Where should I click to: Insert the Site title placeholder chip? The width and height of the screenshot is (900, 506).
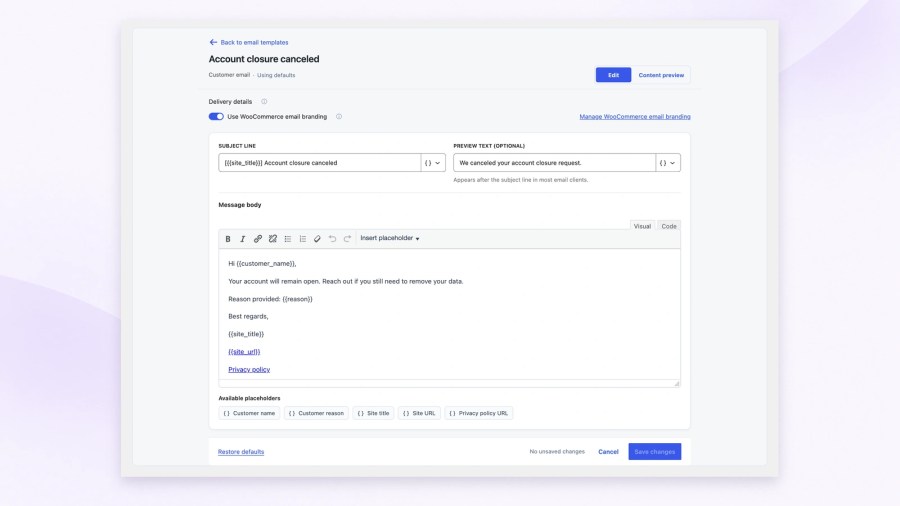pos(373,413)
